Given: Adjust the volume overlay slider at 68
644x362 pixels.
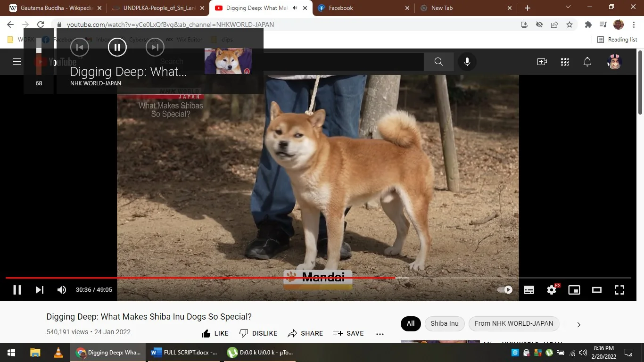Looking at the screenshot, I should (39, 56).
